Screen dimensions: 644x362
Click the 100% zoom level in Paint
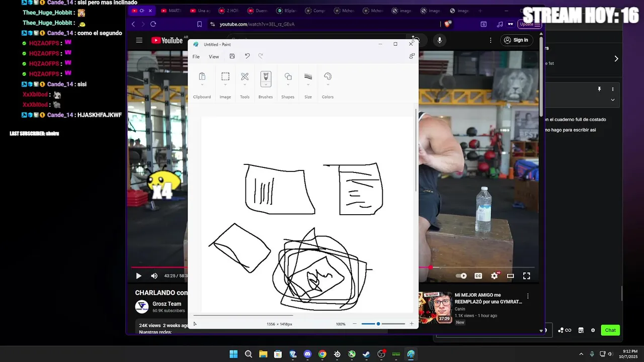pos(341,324)
